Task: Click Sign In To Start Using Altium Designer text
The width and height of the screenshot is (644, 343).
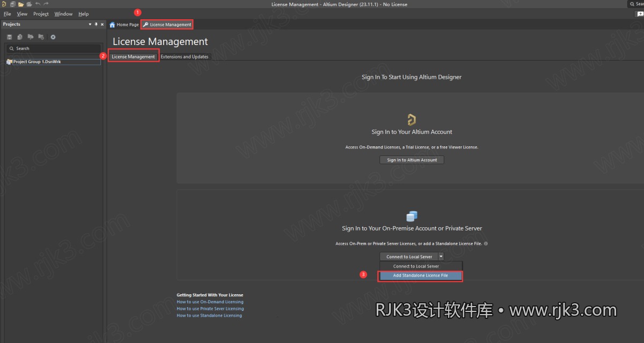Action: click(412, 77)
